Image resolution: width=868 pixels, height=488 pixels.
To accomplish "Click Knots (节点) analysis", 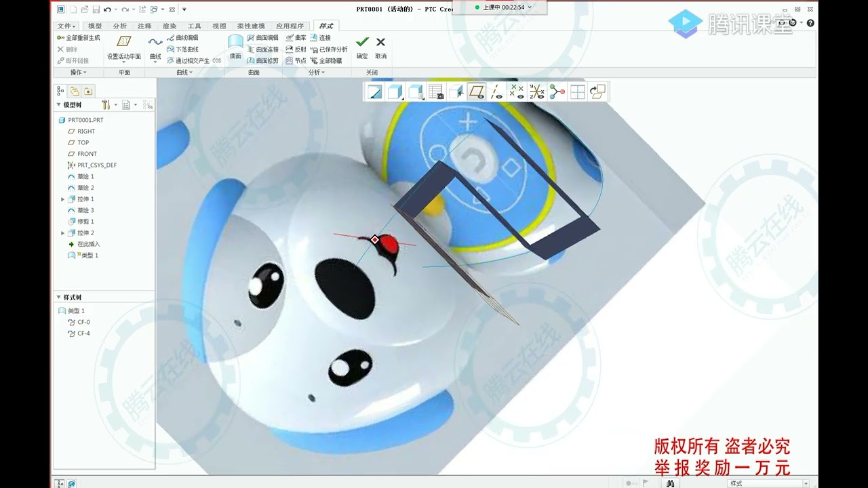I will 296,60.
